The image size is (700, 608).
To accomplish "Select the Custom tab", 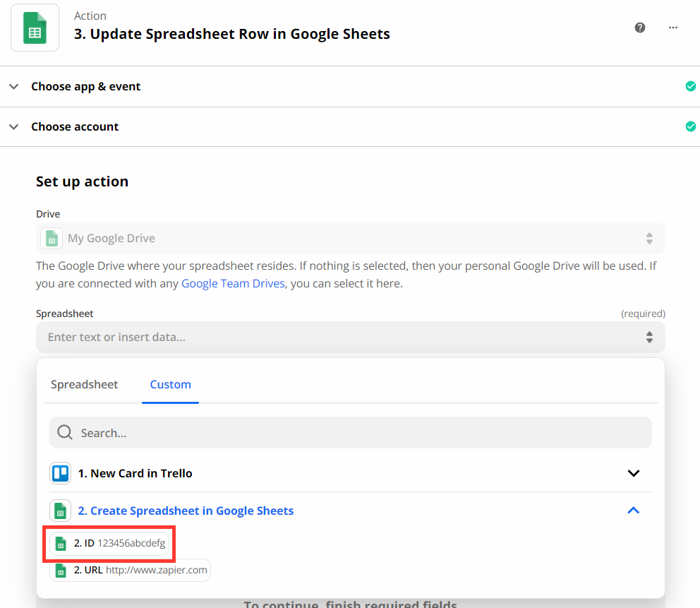I will tap(171, 385).
